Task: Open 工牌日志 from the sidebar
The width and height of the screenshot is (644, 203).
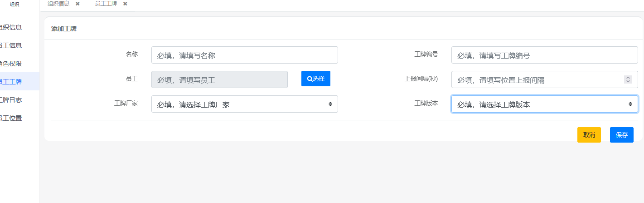Action: [11, 100]
